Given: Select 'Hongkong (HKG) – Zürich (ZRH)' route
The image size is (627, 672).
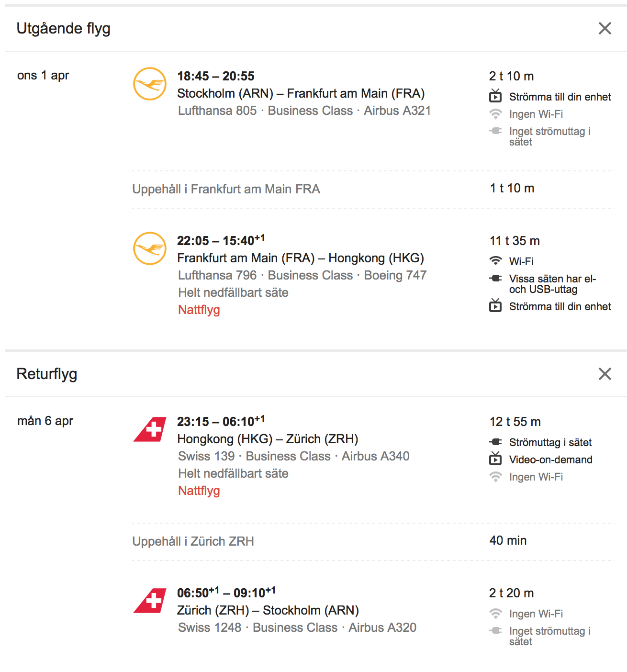Looking at the screenshot, I should click(268, 439).
